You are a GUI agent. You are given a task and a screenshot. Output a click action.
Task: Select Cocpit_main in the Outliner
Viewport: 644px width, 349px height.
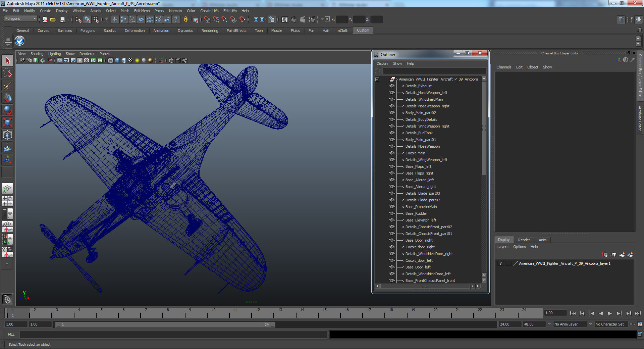click(x=415, y=153)
